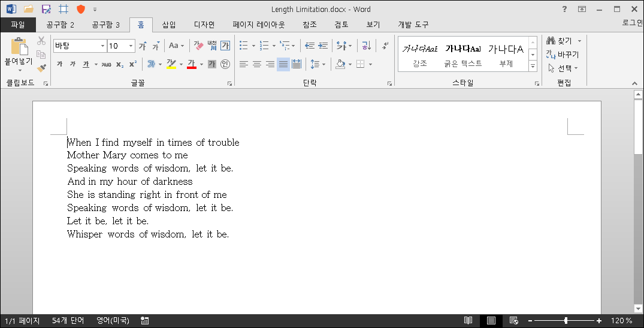Image resolution: width=644 pixels, height=328 pixels.
Task: Open the Help question mark icon
Action: tap(564, 8)
